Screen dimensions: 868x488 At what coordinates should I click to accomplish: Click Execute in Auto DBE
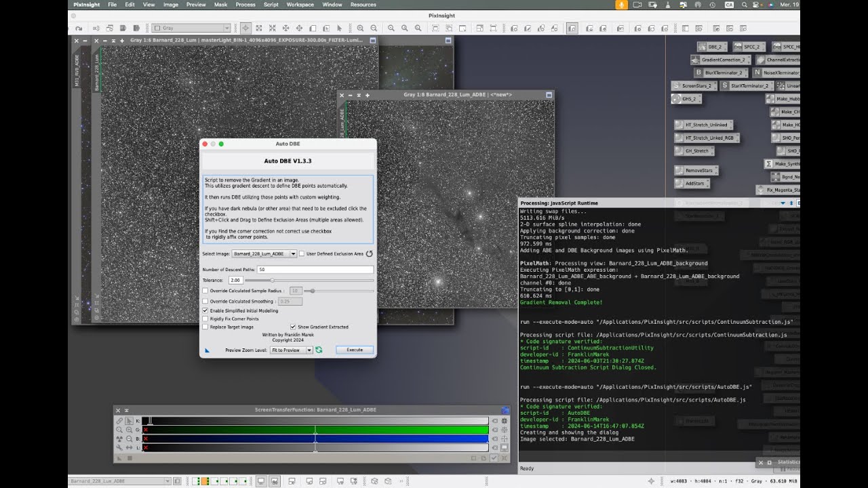(x=355, y=350)
